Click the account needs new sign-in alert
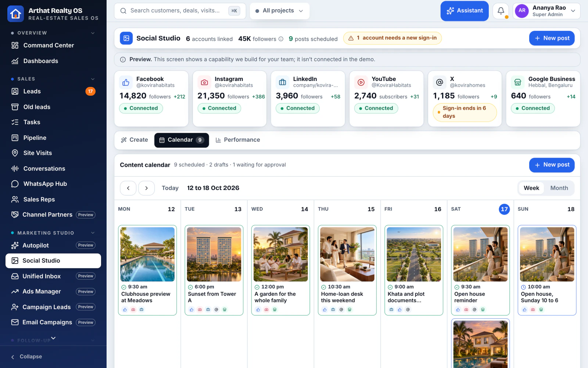 (x=392, y=38)
